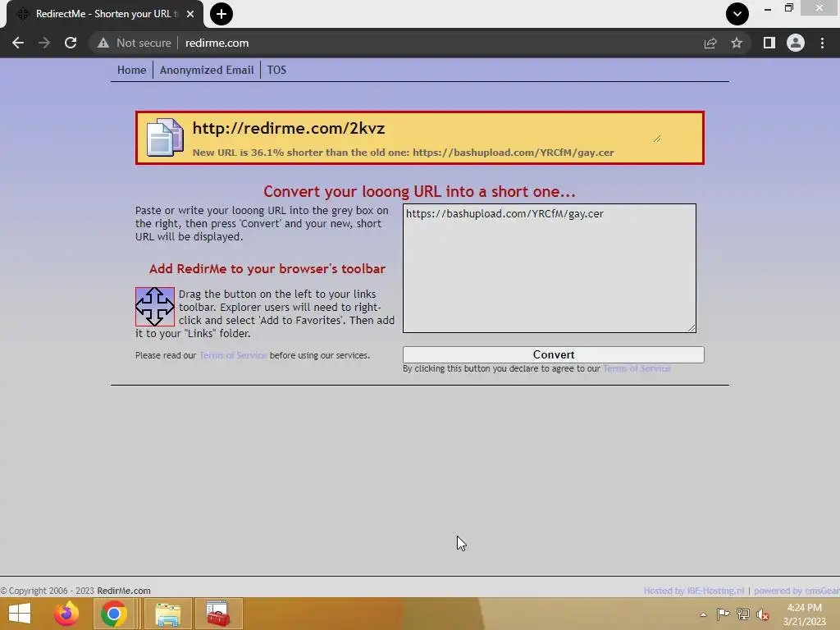Viewport: 840px width, 630px height.
Task: Open the Action Center flag icon
Action: coord(723,614)
